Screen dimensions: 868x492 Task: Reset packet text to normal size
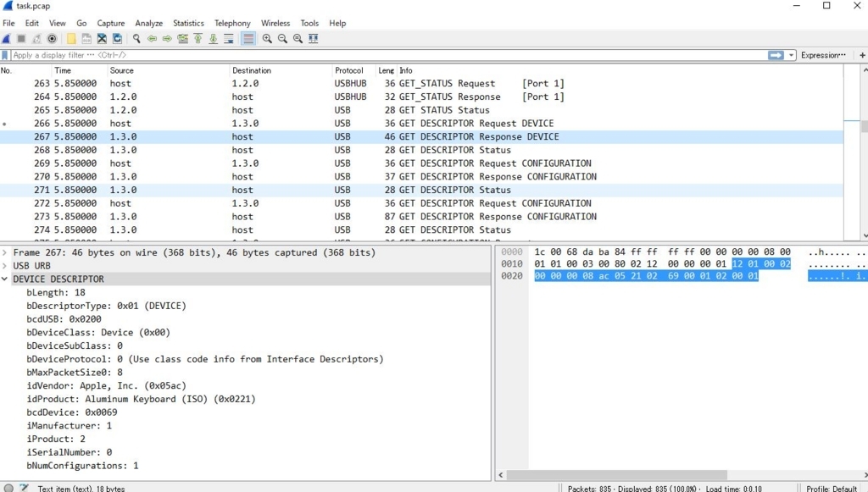tap(298, 39)
